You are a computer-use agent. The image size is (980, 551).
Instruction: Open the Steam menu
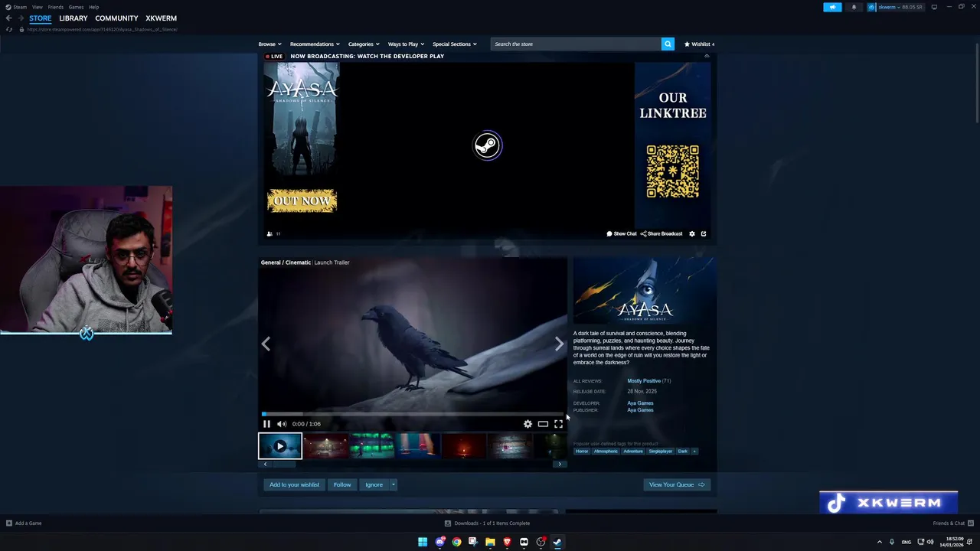tap(16, 7)
